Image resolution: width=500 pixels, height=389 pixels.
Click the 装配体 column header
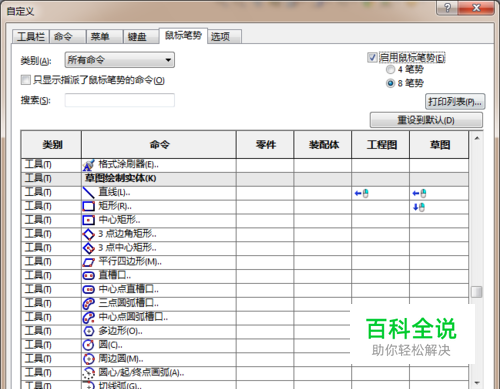tap(323, 145)
